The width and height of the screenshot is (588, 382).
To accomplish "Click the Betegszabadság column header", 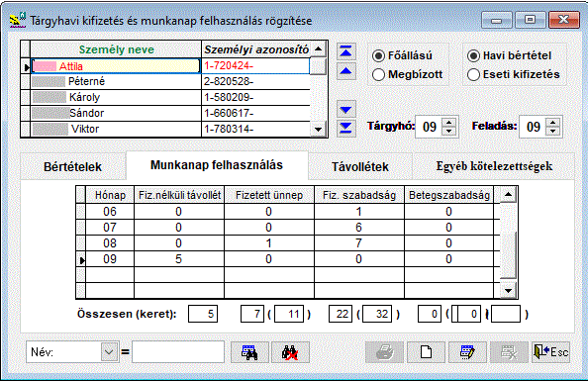I will [x=449, y=195].
